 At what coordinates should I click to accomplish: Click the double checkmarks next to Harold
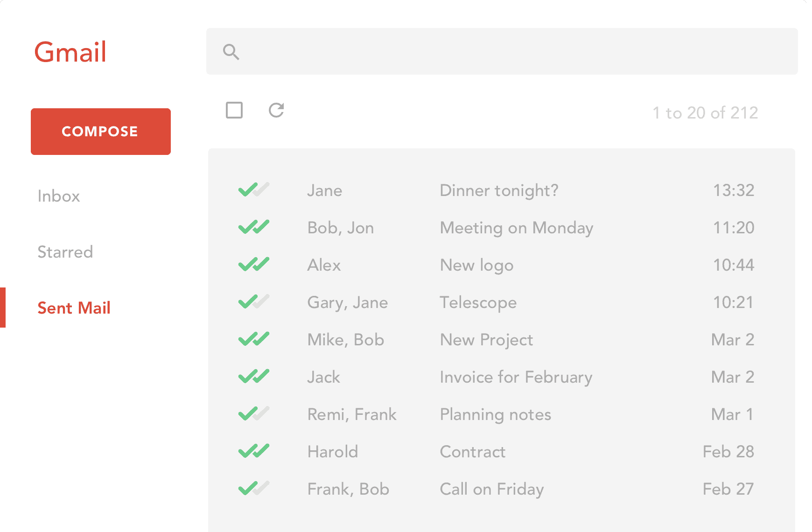254,451
